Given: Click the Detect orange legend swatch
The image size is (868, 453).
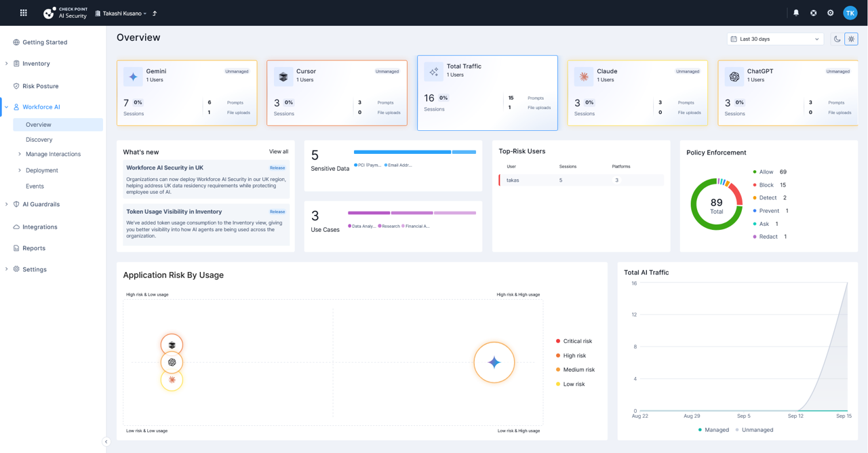Looking at the screenshot, I should point(755,198).
